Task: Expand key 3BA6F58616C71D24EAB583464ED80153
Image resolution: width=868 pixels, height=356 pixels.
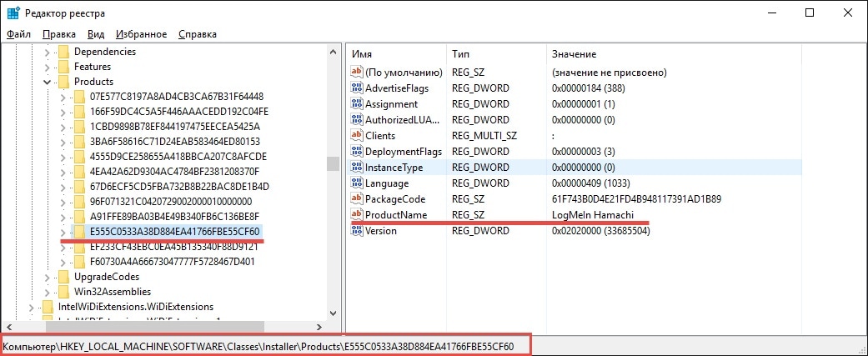Action: tap(63, 142)
